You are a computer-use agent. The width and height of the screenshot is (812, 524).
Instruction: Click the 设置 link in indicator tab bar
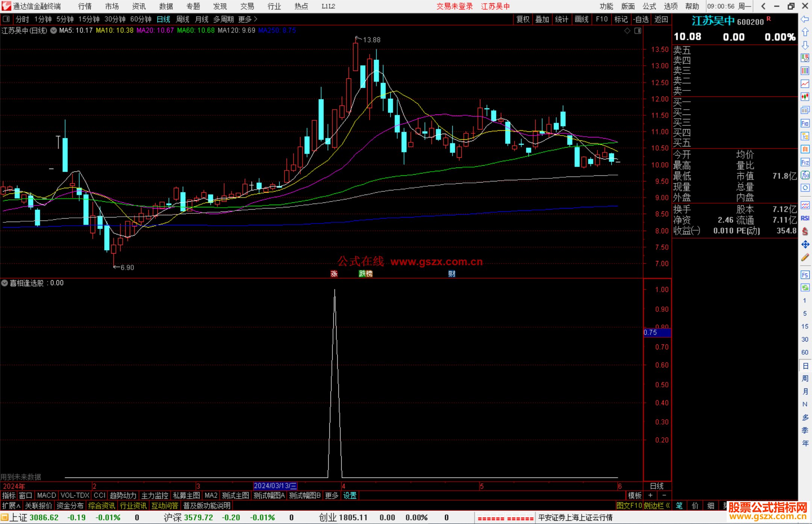[x=350, y=495]
